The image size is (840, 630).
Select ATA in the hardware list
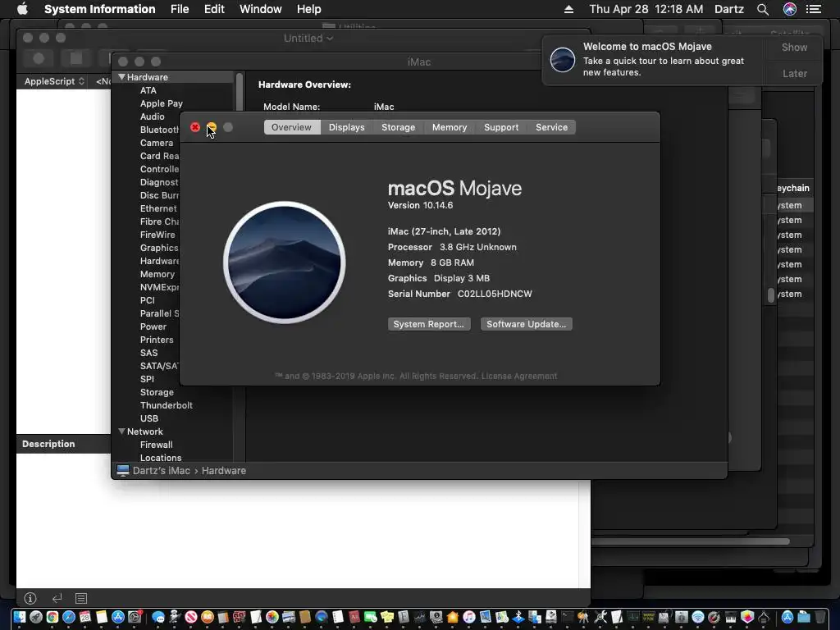[148, 90]
